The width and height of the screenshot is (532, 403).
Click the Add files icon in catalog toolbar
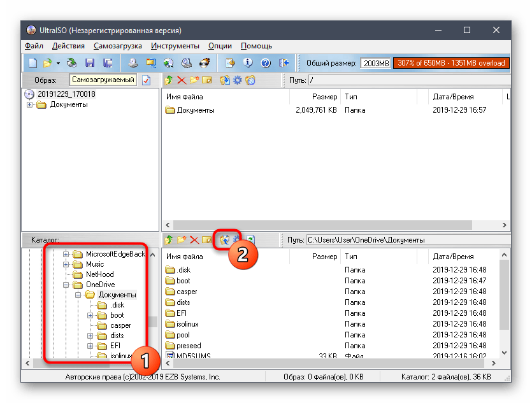tap(224, 240)
